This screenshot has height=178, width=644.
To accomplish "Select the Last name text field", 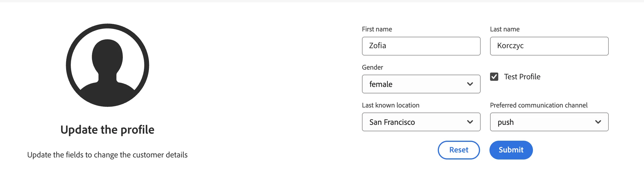I will (549, 46).
